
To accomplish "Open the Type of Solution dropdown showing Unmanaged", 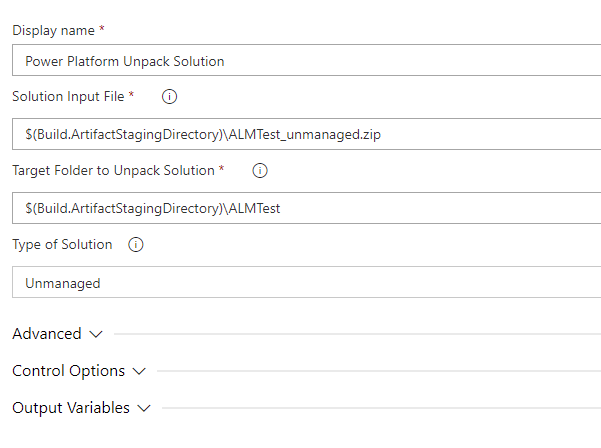I will tap(307, 282).
